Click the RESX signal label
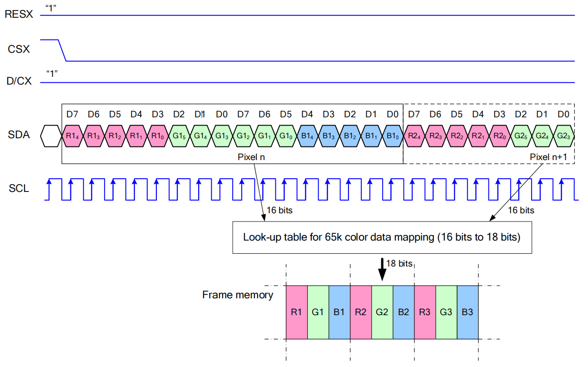 pyautogui.click(x=19, y=14)
